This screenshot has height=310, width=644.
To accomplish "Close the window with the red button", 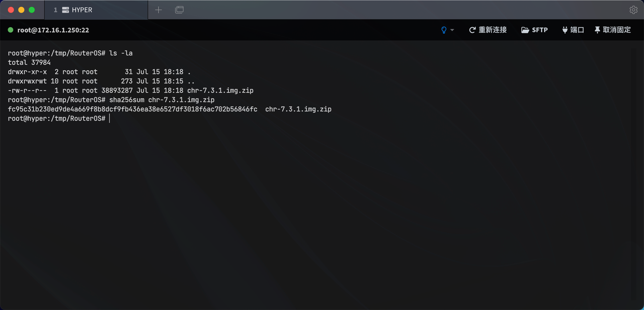I will (10, 10).
